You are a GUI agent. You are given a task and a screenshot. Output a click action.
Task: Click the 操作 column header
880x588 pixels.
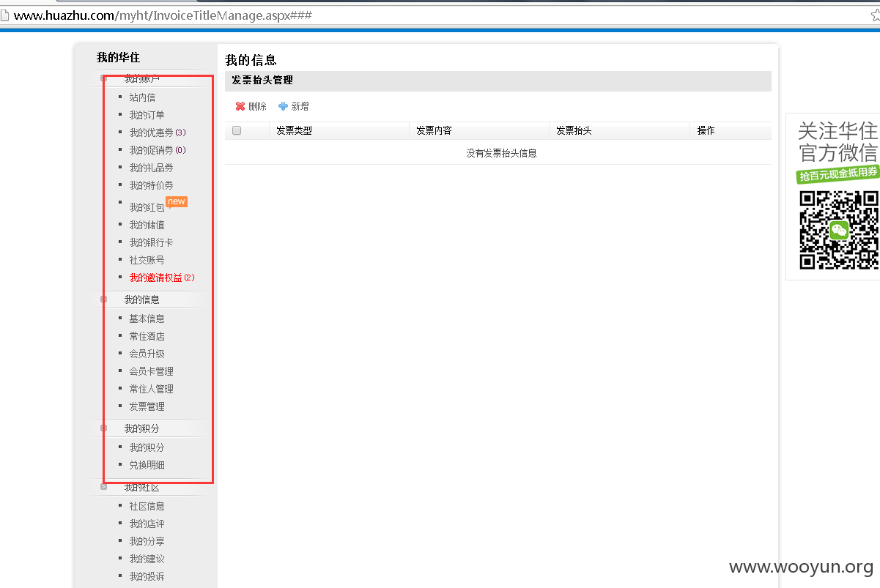click(x=706, y=130)
